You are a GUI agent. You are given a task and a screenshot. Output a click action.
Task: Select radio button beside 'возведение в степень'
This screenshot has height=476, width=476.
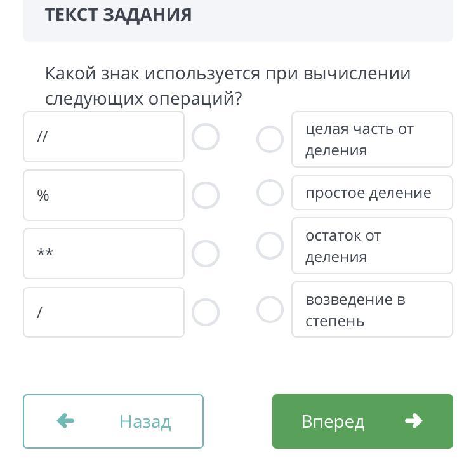270,310
